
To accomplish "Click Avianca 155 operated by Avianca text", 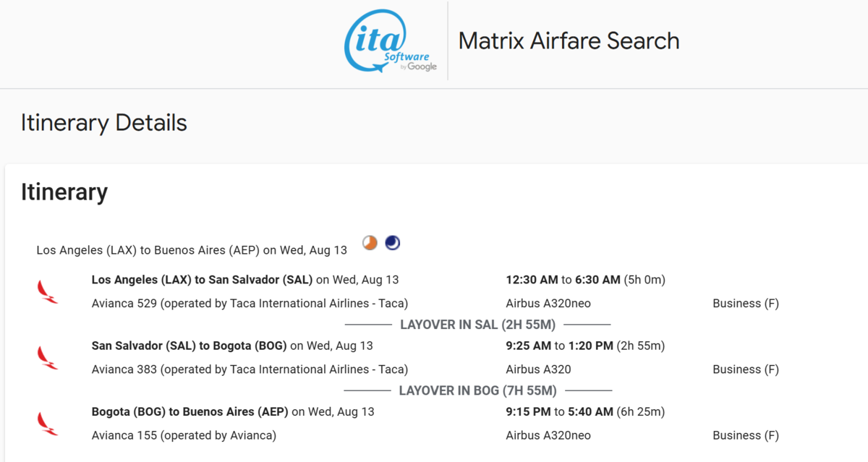I will click(x=184, y=435).
